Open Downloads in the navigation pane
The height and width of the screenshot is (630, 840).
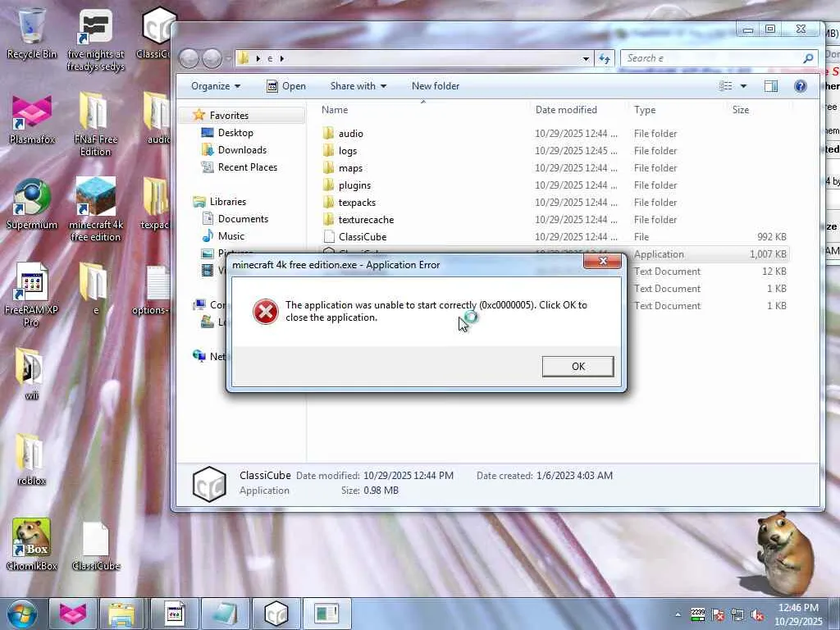point(242,150)
